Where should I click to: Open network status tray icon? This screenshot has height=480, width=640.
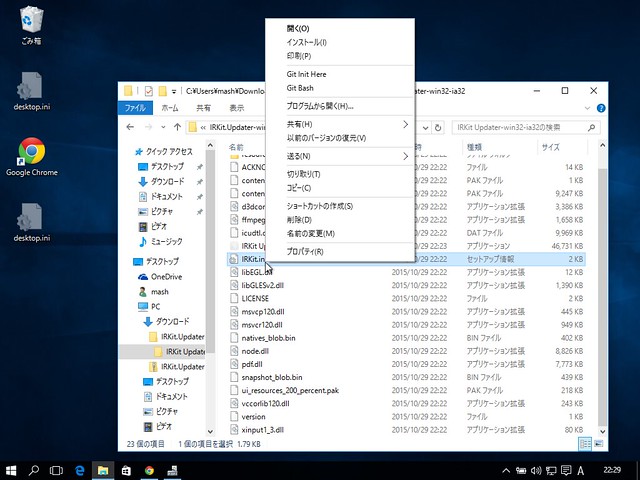coord(551,471)
